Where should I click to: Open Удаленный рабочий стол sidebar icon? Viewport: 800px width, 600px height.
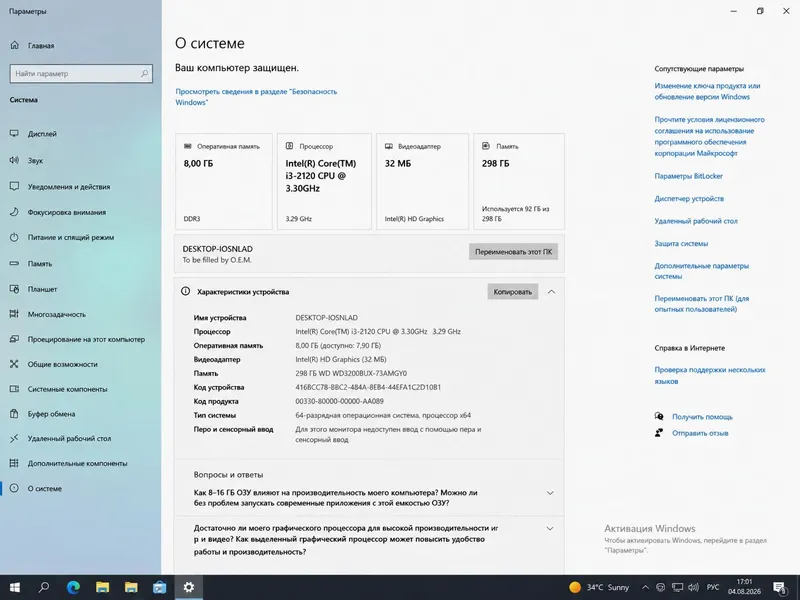coord(14,438)
